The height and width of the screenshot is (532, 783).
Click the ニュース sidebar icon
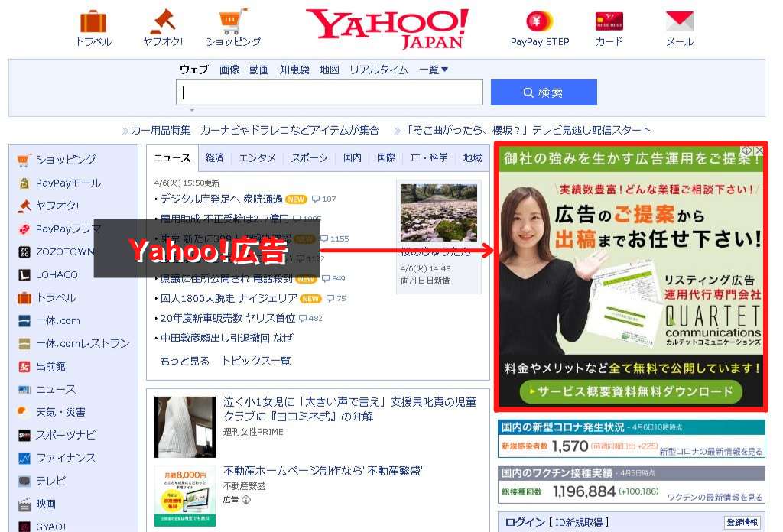click(24, 390)
